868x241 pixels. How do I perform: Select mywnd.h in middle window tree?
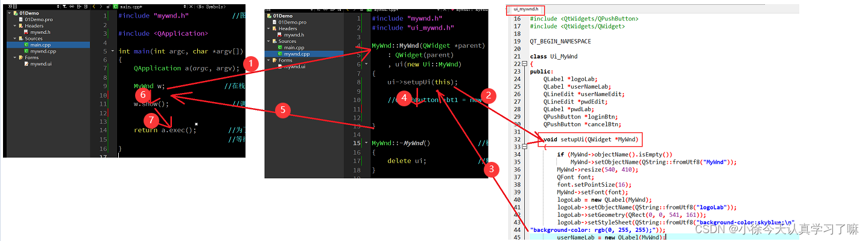(x=294, y=35)
